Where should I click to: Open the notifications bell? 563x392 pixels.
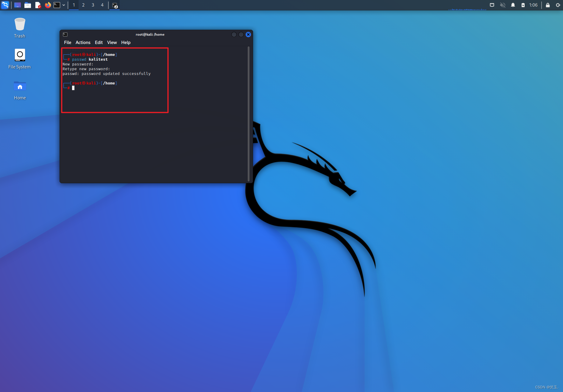(x=513, y=5)
